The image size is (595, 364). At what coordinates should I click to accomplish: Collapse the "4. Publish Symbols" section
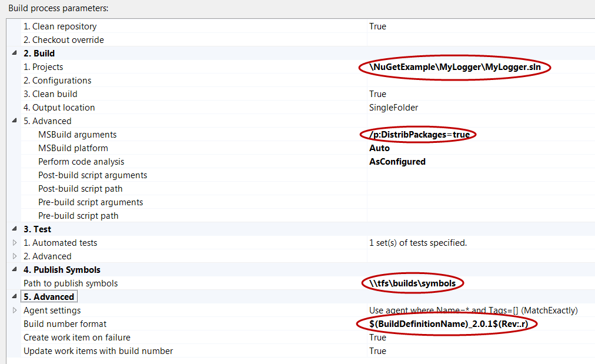coord(15,269)
